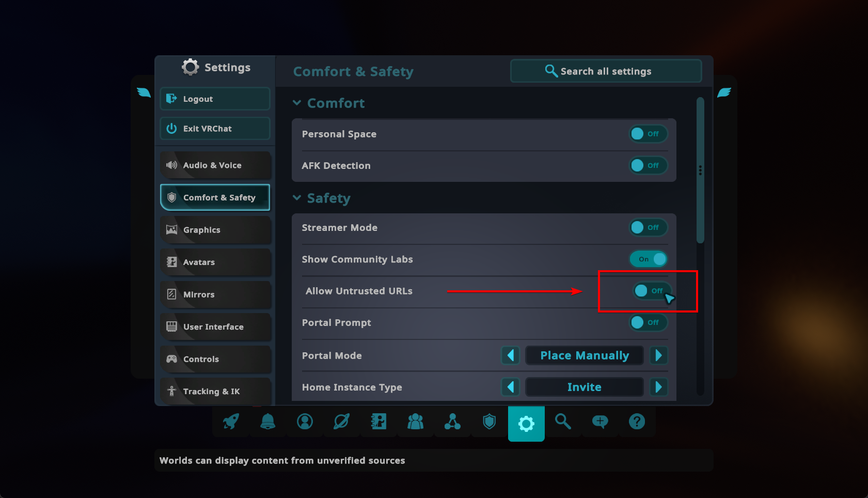
Task: Switch to the Graphics settings tab
Action: (x=215, y=230)
